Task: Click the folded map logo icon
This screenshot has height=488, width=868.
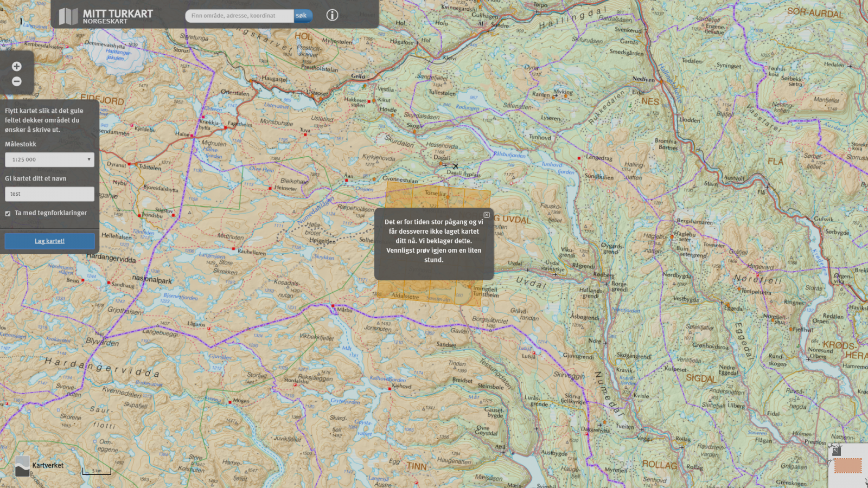Action: click(x=68, y=16)
